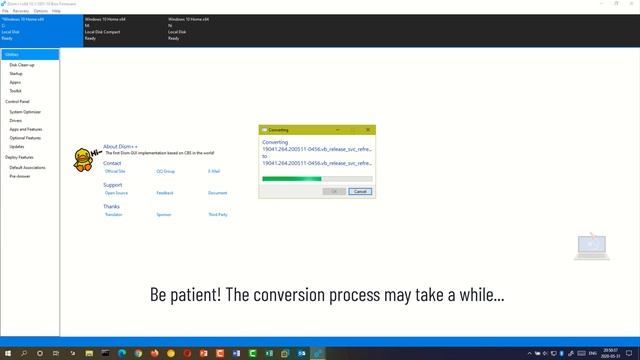The height and width of the screenshot is (360, 640).
Task: Open Task View on the taskbar
Action: point(56,353)
